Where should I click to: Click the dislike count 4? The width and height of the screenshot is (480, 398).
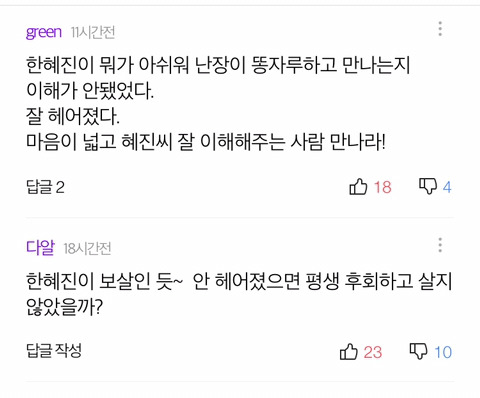(447, 187)
